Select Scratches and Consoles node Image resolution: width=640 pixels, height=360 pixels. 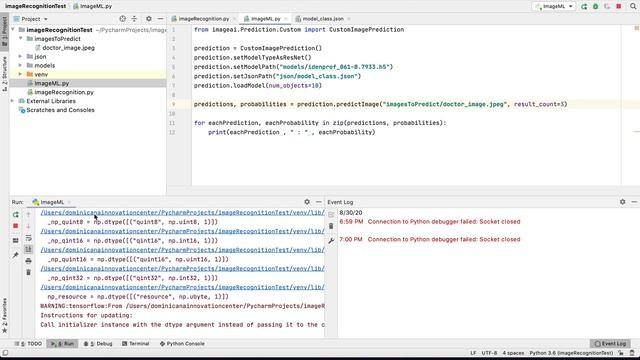pos(60,110)
